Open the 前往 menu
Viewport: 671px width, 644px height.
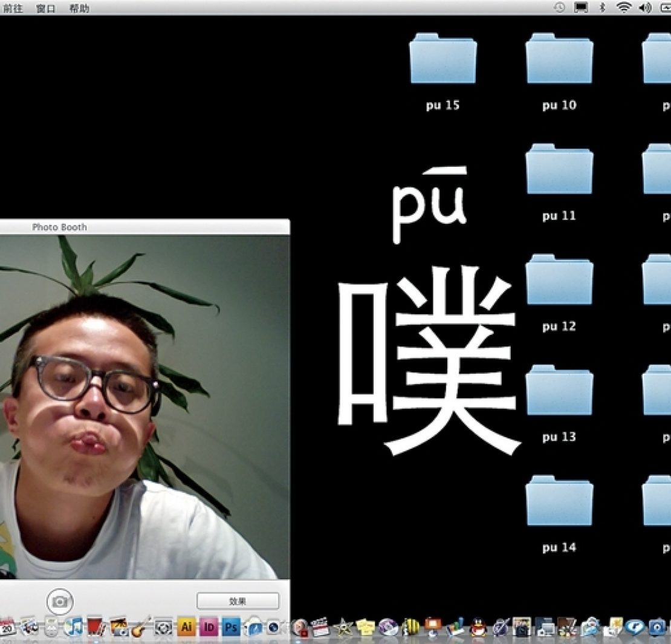tap(13, 8)
